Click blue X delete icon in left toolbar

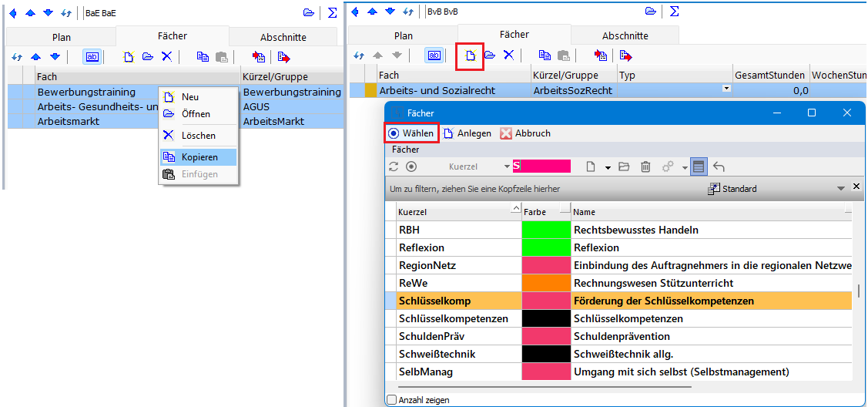166,56
